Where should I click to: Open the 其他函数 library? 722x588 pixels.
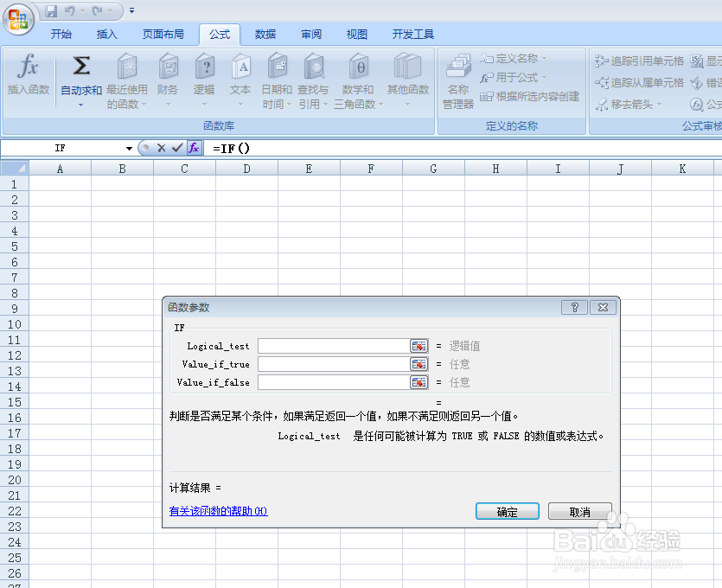[x=408, y=80]
